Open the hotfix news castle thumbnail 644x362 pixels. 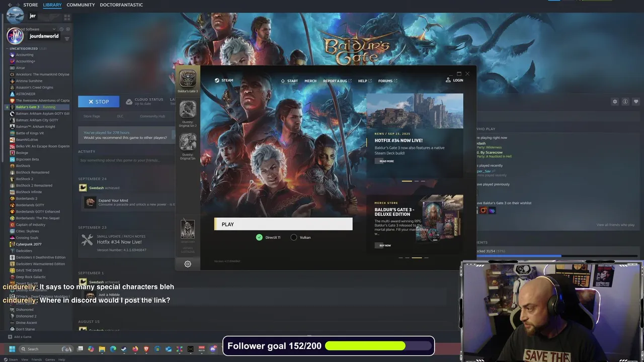[x=415, y=111]
